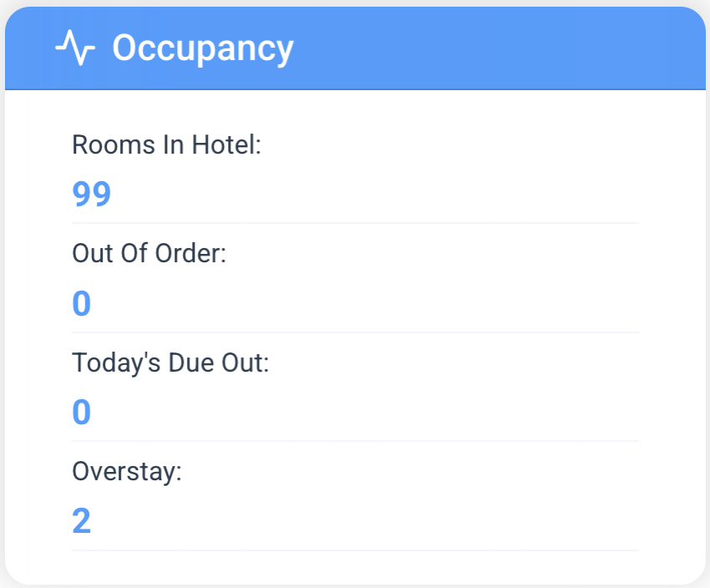Select the Out Of Order label

(x=150, y=254)
